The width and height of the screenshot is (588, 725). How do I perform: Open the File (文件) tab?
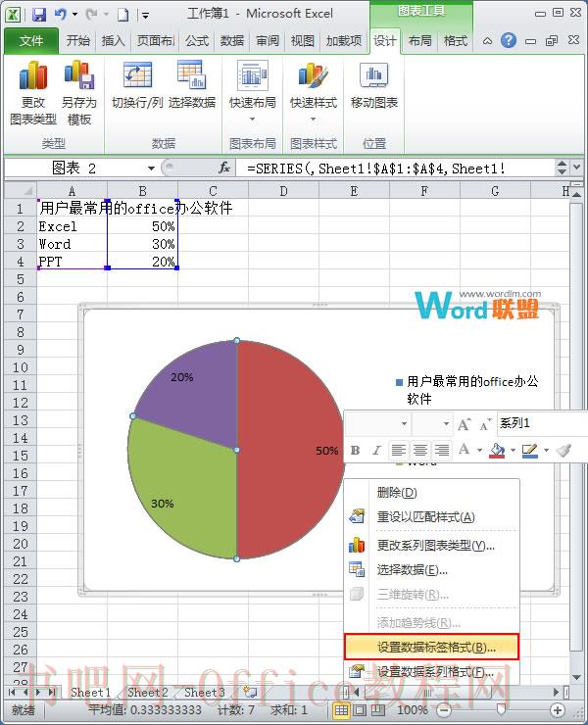[x=31, y=41]
